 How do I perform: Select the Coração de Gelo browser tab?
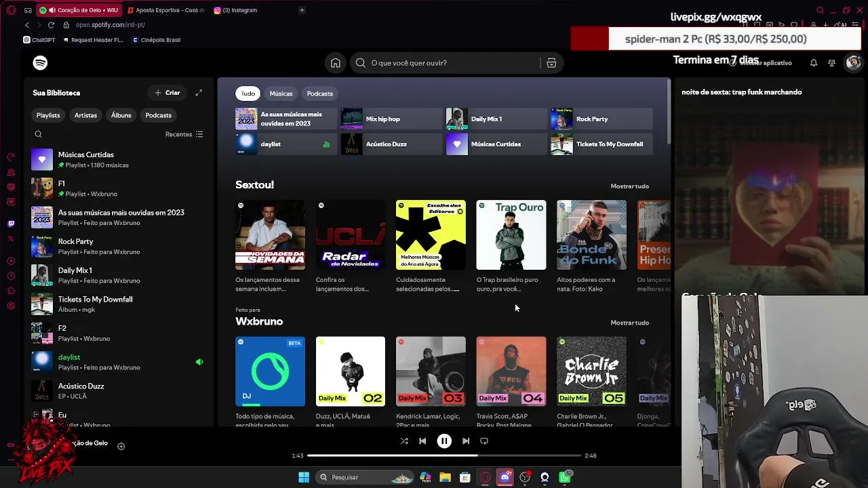point(79,10)
